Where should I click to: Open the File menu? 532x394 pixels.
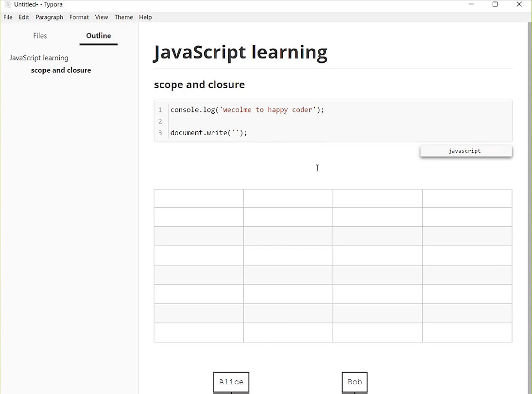click(8, 17)
